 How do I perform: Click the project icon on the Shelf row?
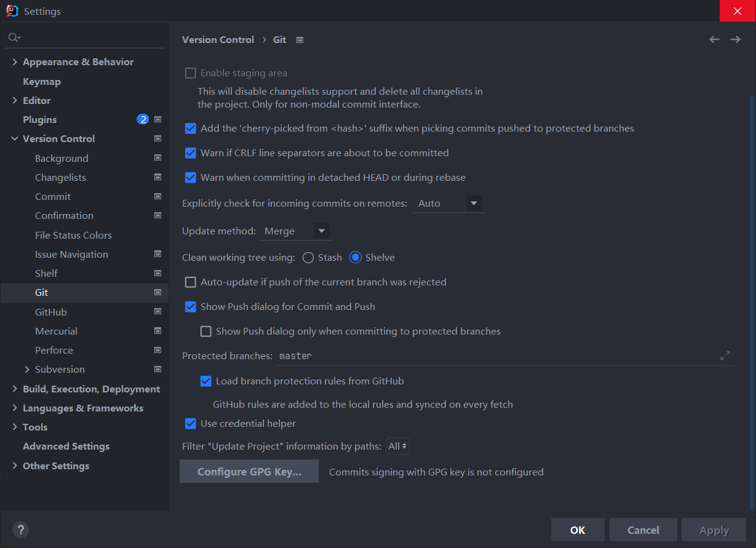point(157,273)
